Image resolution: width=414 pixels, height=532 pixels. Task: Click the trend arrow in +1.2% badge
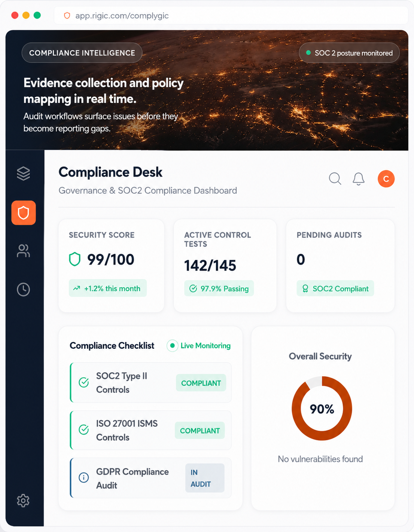point(77,288)
